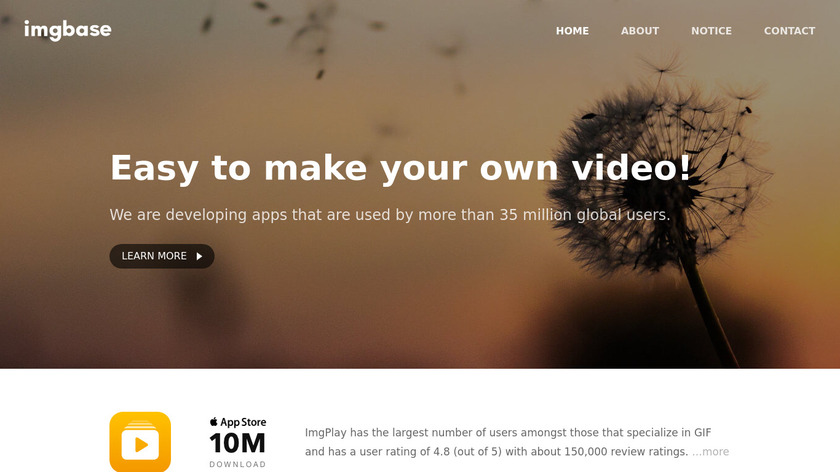The image size is (840, 472).
Task: Expand description with the ...more link
Action: pos(710,452)
